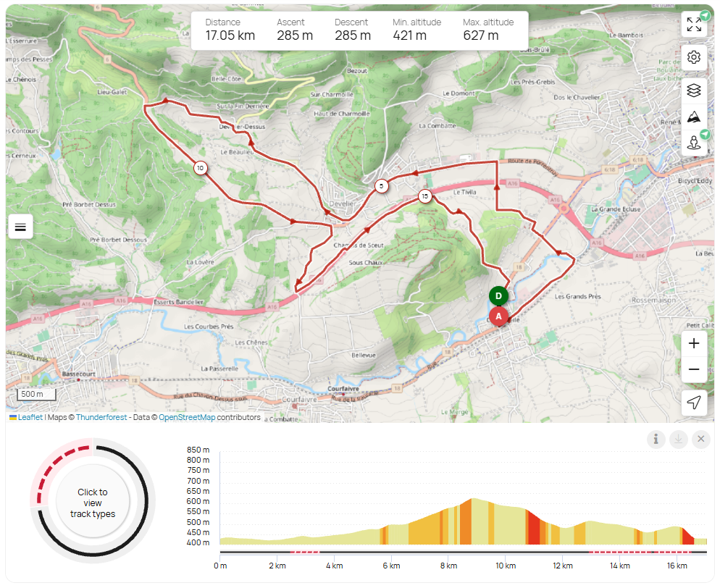Open map settings gear
The width and height of the screenshot is (720, 588).
click(x=693, y=57)
